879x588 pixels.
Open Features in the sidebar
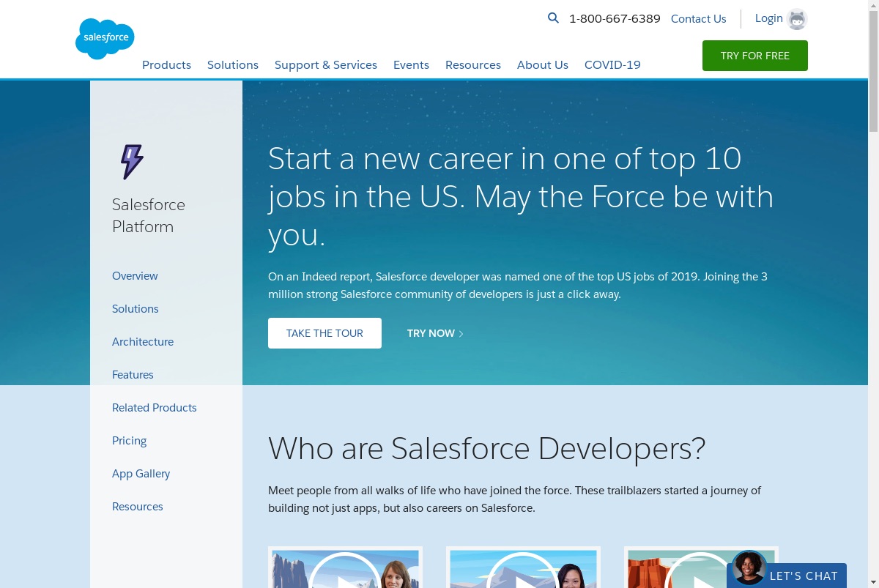click(x=133, y=375)
